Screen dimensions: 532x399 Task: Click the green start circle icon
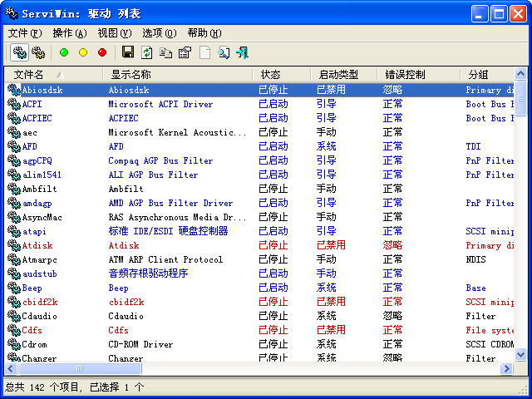[64, 52]
